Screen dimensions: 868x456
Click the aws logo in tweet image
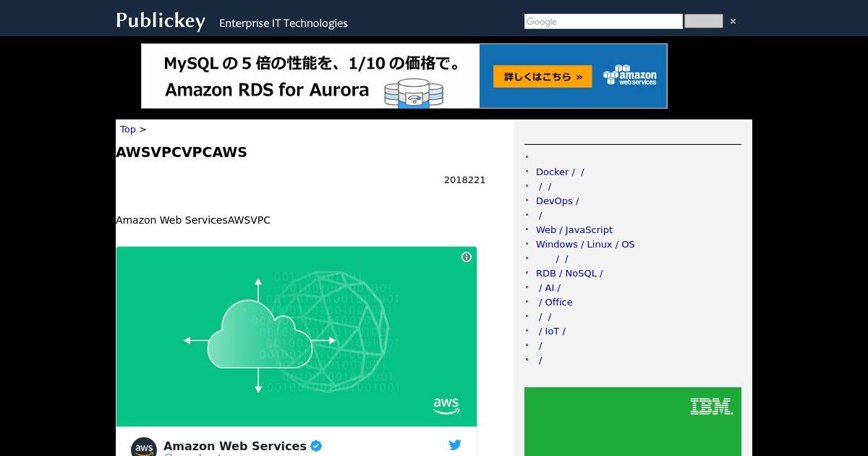[446, 406]
